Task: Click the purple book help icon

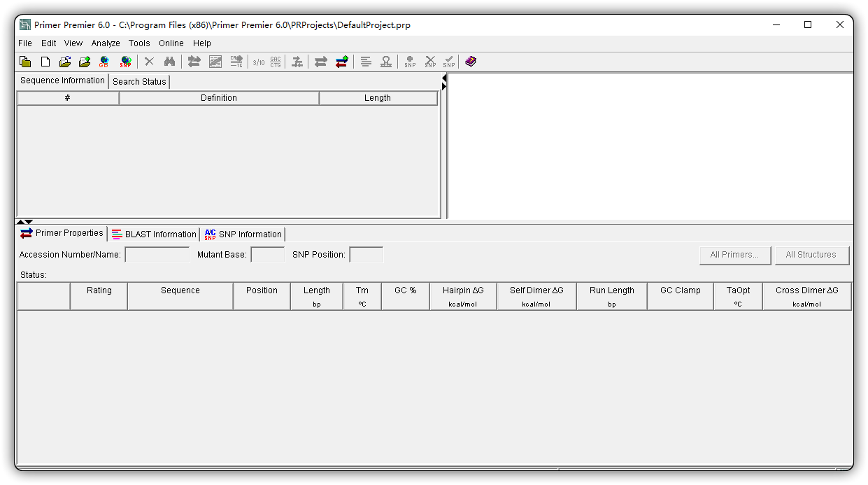Action: click(x=471, y=62)
